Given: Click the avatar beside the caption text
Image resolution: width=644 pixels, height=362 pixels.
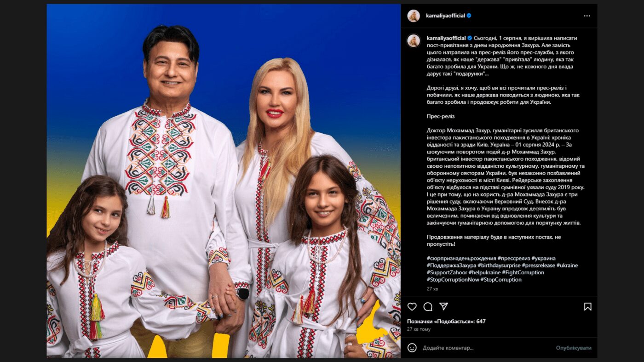Looking at the screenshot, I should coord(414,40).
